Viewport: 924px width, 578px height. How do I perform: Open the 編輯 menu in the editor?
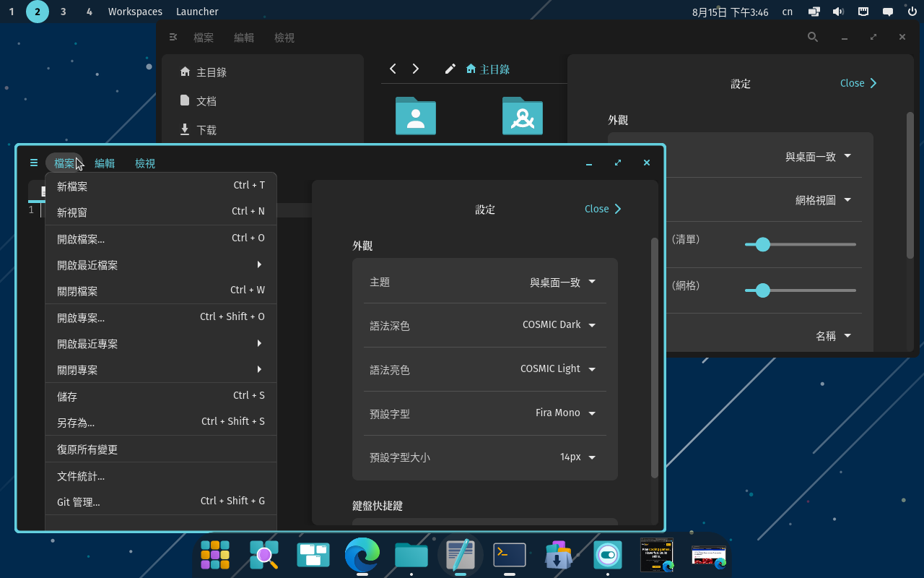(105, 163)
